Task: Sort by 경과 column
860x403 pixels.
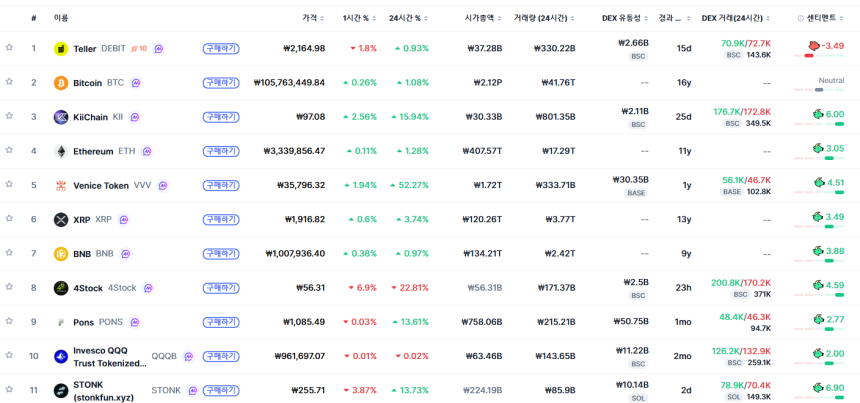Action: coord(675,18)
